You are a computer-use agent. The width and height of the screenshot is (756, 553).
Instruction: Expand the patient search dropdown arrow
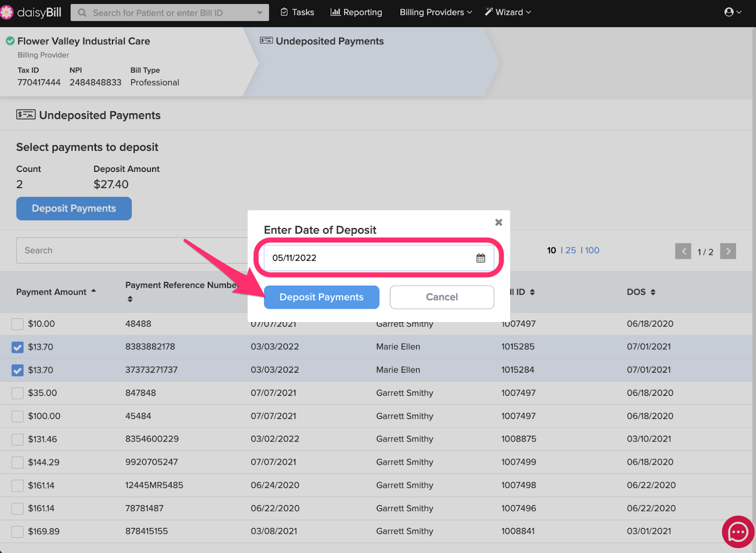point(259,13)
